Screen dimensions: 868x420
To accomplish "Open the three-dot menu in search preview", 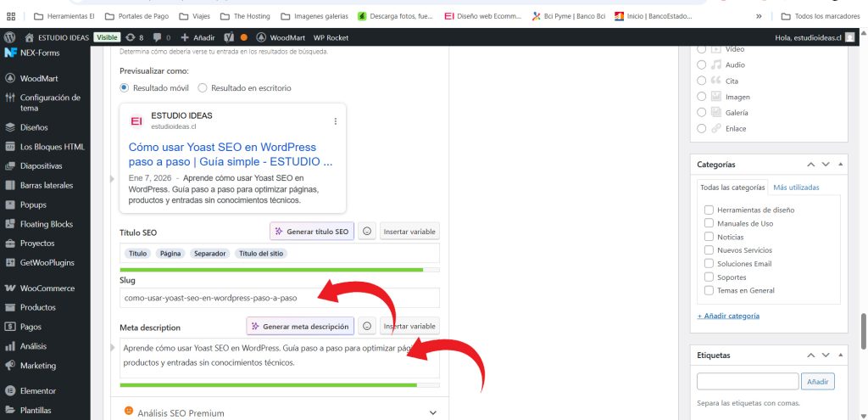I will (336, 121).
